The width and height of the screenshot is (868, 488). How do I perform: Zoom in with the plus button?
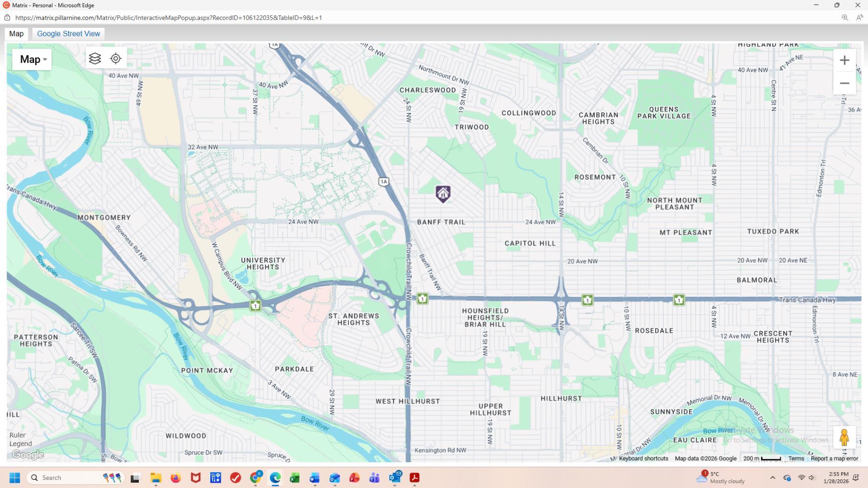point(844,60)
